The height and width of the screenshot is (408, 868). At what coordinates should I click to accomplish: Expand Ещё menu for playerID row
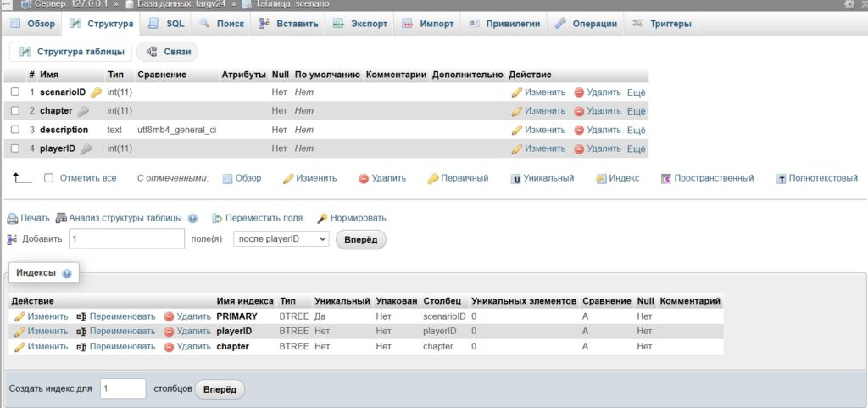(x=637, y=149)
